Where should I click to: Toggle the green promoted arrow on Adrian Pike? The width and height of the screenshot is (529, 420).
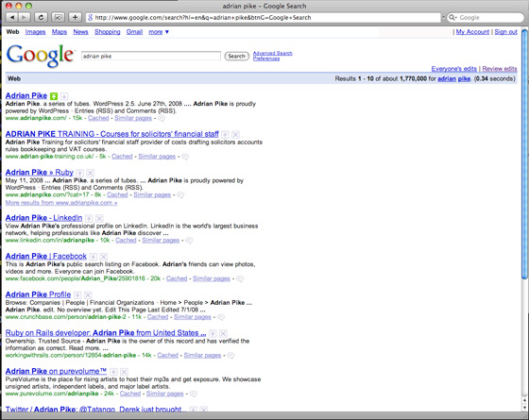click(54, 96)
